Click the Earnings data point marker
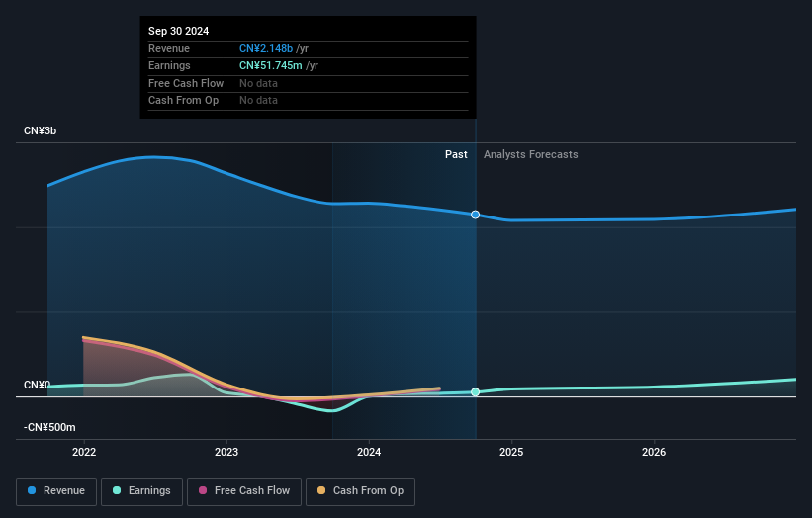This screenshot has height=518, width=812. [475, 392]
